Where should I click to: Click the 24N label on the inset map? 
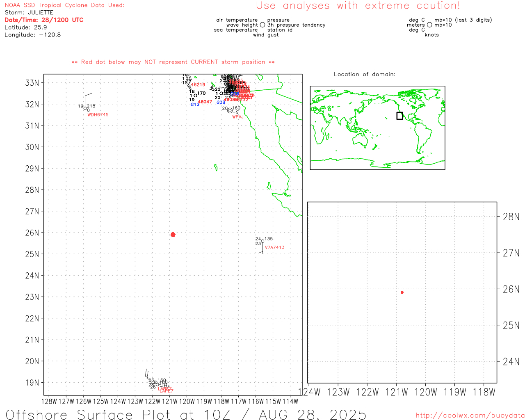click(511, 361)
